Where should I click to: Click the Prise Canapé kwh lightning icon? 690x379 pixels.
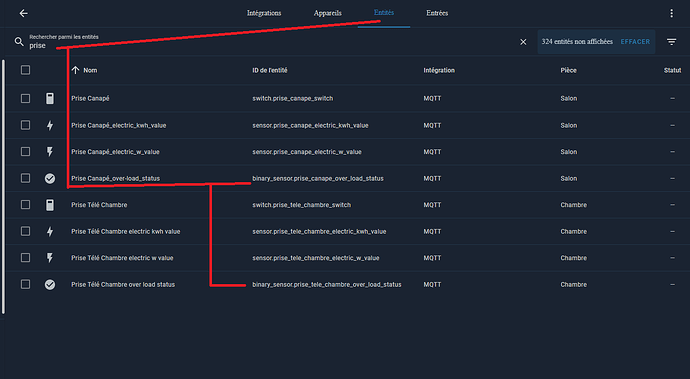(x=50, y=125)
